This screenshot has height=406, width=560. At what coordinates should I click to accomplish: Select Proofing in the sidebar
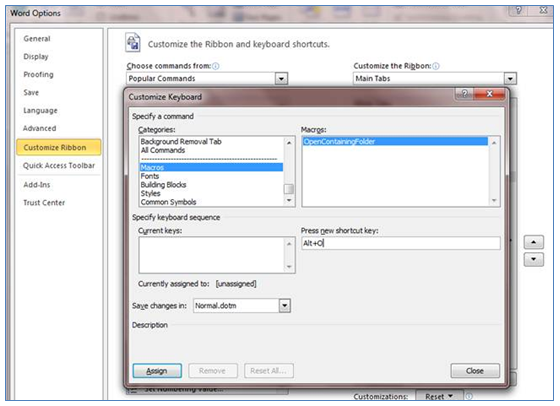[x=38, y=74]
